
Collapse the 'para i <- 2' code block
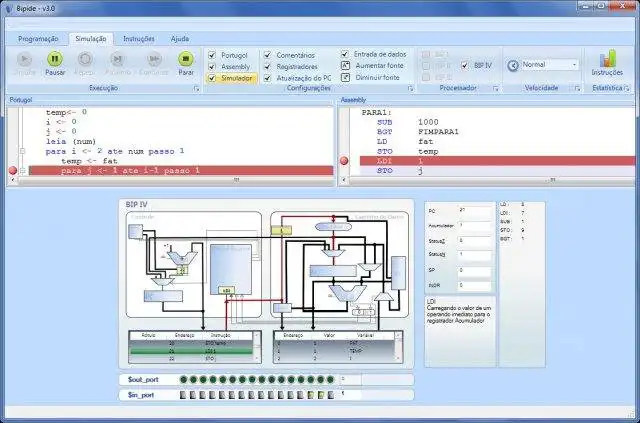(x=22, y=151)
